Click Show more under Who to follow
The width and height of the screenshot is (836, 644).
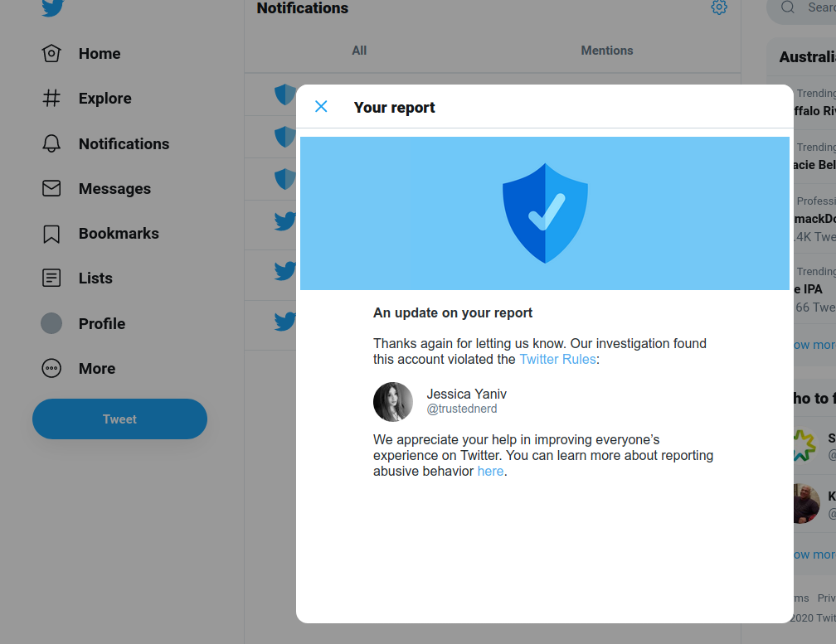coord(814,554)
